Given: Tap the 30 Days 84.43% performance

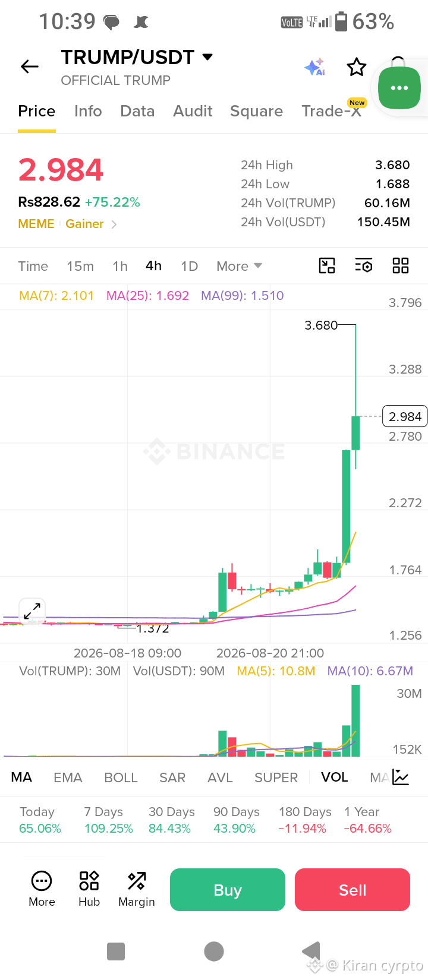Looking at the screenshot, I should click(x=171, y=820).
